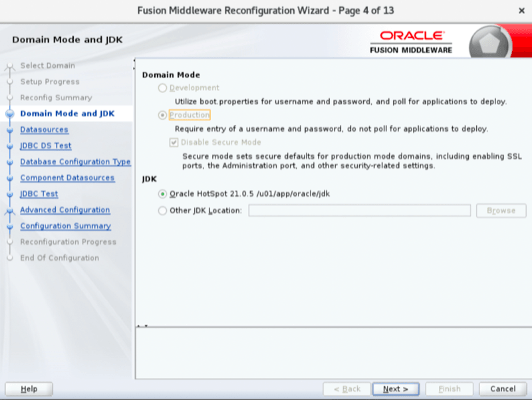Click the Finish button
The width and height of the screenshot is (532, 400).
450,389
